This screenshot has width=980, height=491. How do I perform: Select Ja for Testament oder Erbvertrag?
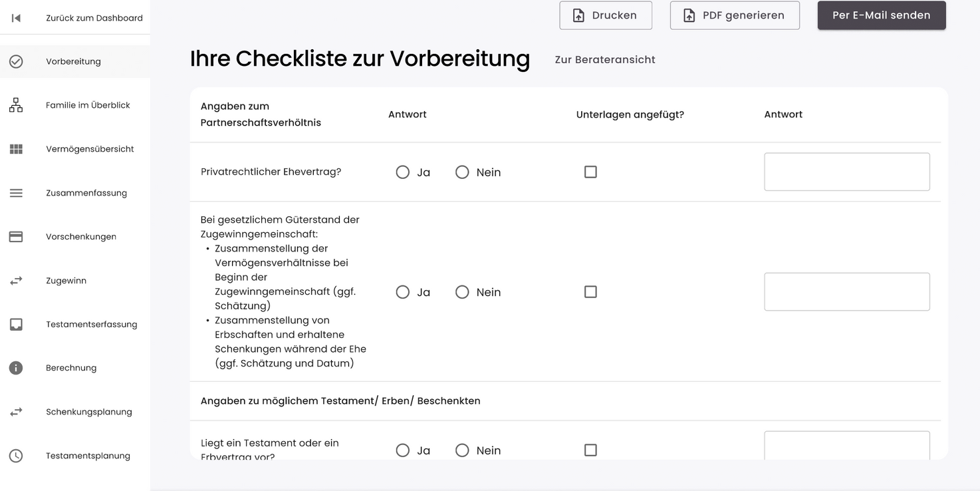[x=402, y=450]
